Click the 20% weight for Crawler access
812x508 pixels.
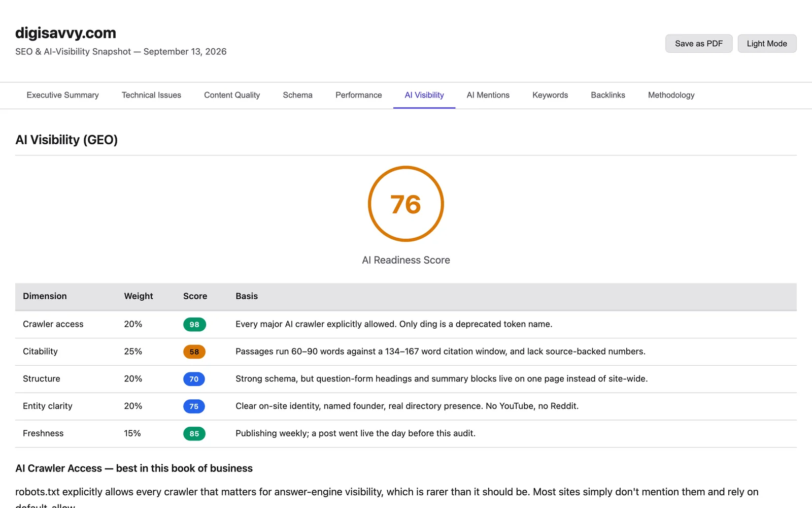pyautogui.click(x=133, y=324)
